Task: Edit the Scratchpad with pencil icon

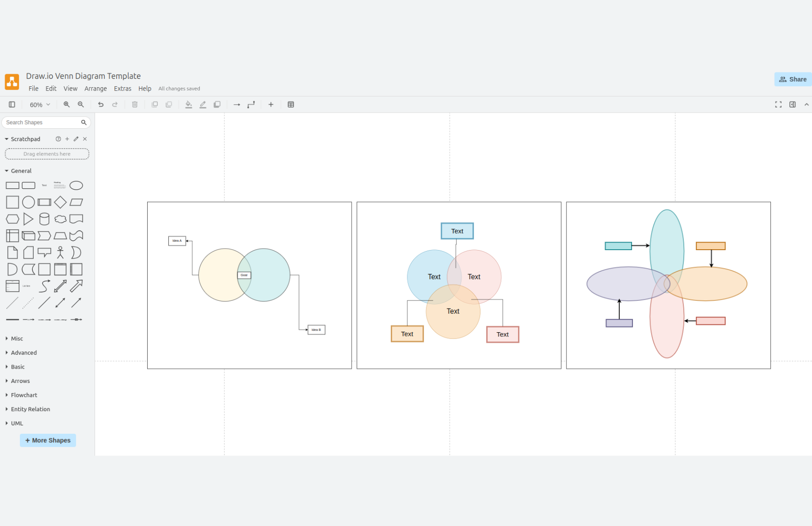Action: click(x=76, y=139)
